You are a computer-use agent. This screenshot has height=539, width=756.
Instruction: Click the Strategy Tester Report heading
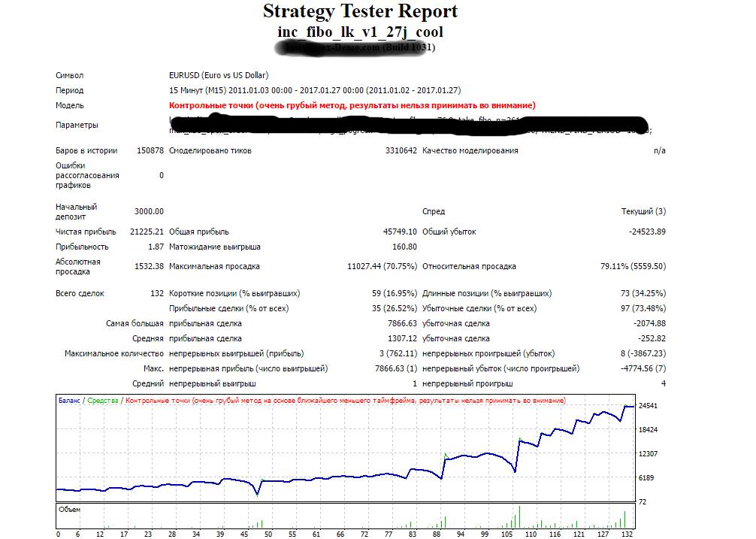pyautogui.click(x=360, y=11)
